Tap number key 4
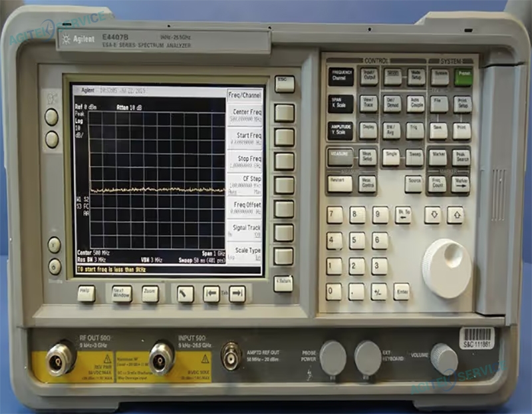The width and height of the screenshot is (532, 414). point(334,240)
